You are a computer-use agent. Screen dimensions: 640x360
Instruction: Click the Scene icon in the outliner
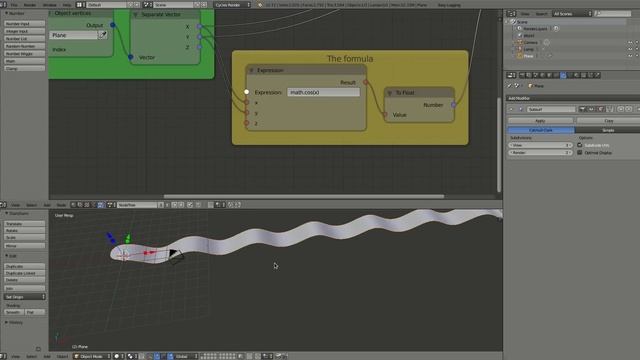(x=513, y=22)
